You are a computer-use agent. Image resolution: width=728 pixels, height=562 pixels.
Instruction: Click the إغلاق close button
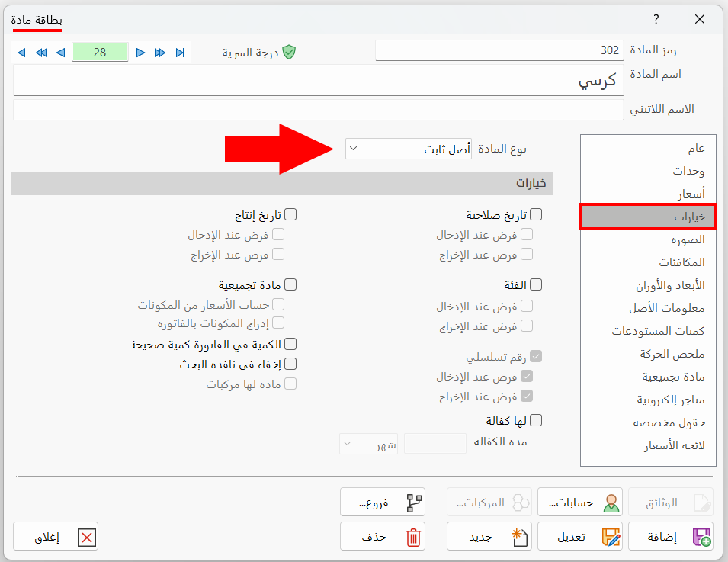coord(56,537)
